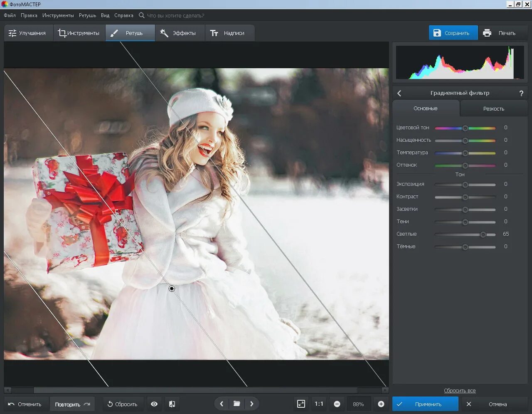
Task: Open the folder browse icon
Action: point(236,404)
